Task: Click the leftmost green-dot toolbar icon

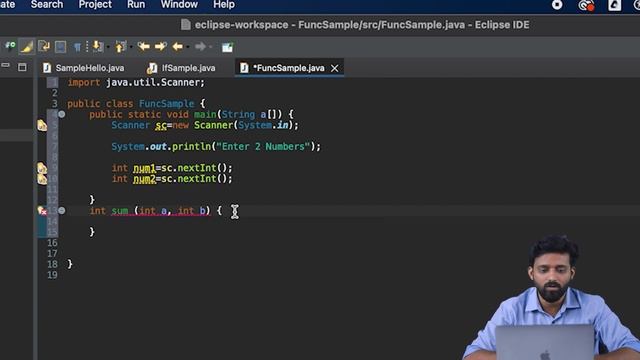Action: click(x=10, y=46)
